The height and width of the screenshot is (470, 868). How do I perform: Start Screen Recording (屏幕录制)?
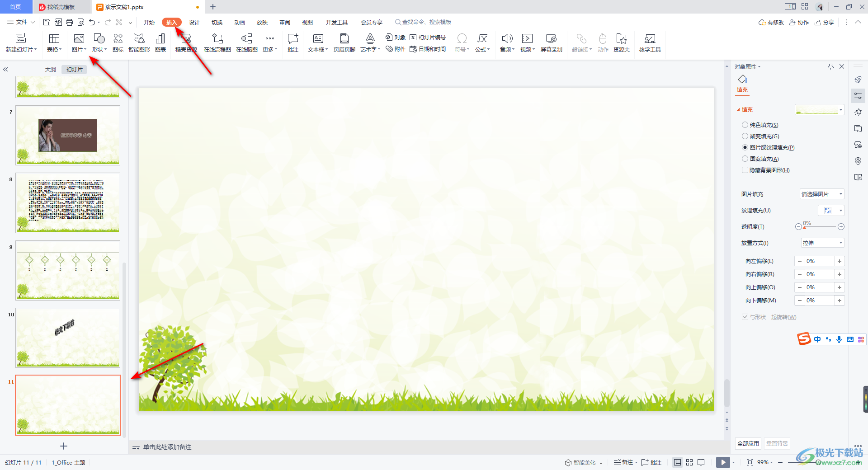[x=552, y=43]
